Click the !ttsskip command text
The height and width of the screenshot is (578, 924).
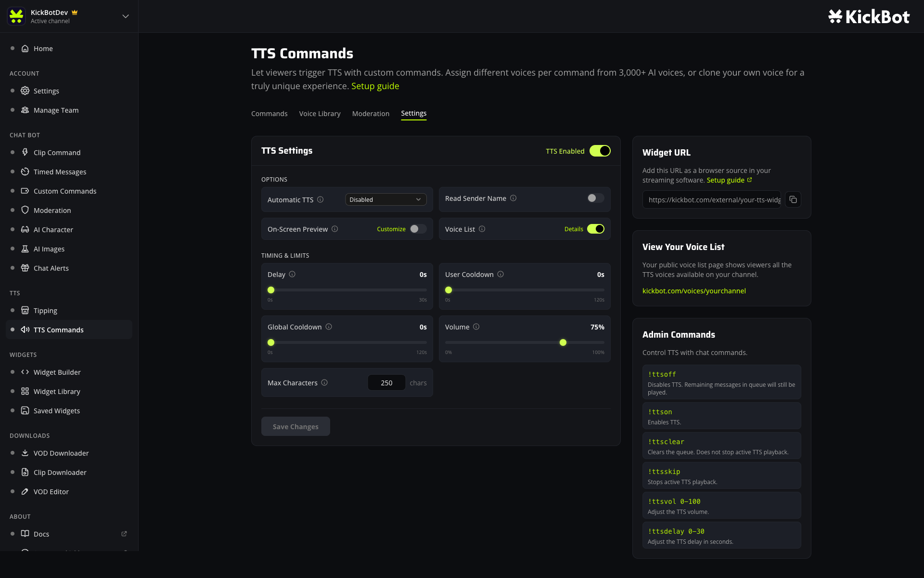coord(664,472)
